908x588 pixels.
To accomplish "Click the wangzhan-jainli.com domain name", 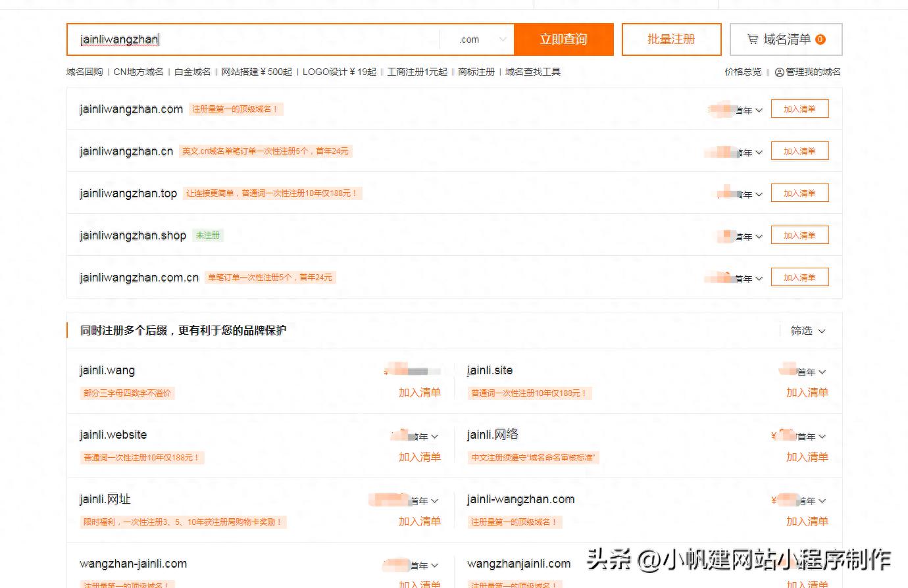I will pyautogui.click(x=133, y=564).
